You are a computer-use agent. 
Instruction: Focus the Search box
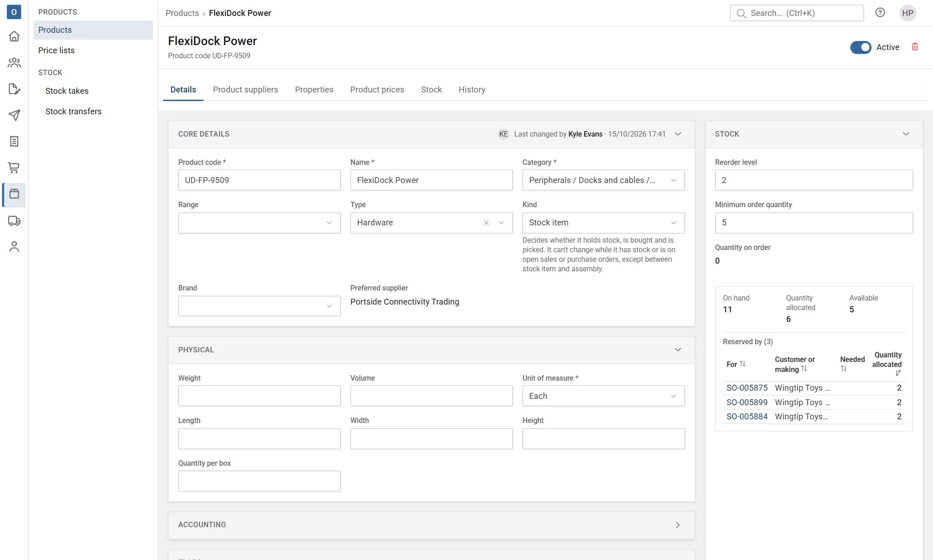pyautogui.click(x=797, y=13)
